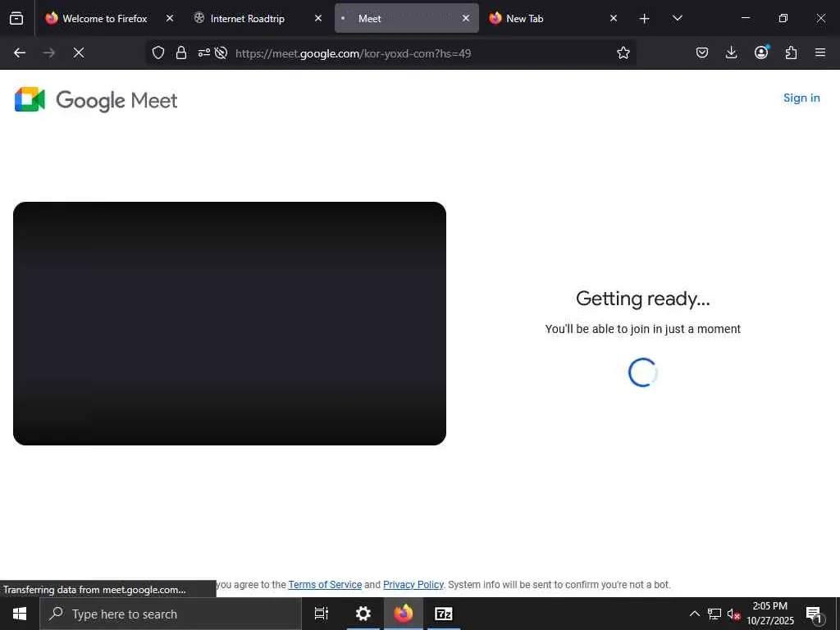Open Extensions panel
Viewport: 840px width, 630px height.
[x=791, y=52]
